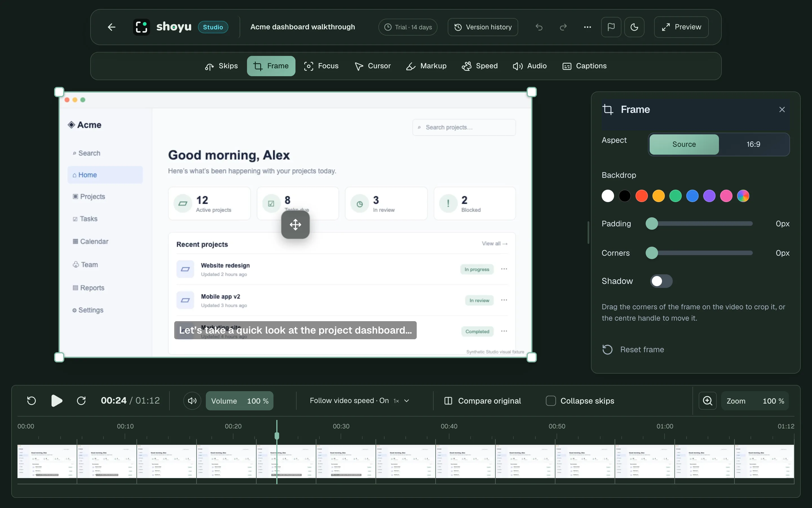Mute audio with the speaker icon

click(192, 400)
